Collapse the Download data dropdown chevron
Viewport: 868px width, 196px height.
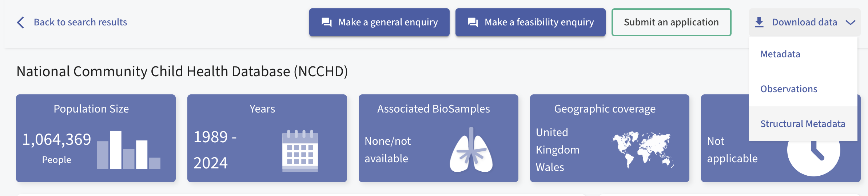pos(850,23)
